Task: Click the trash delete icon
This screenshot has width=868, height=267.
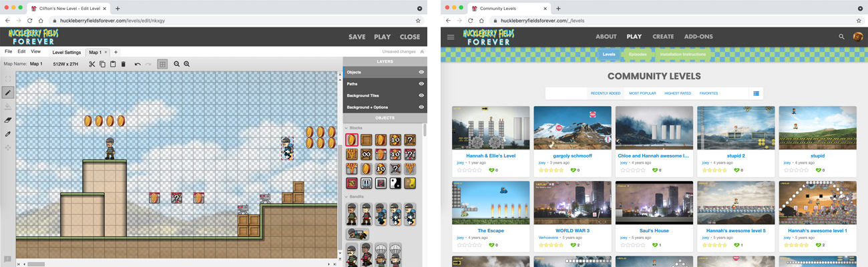Action: point(124,64)
